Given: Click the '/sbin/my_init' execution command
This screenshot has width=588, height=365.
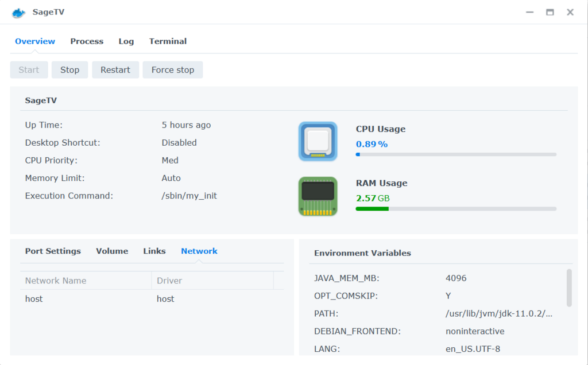Looking at the screenshot, I should coord(189,196).
